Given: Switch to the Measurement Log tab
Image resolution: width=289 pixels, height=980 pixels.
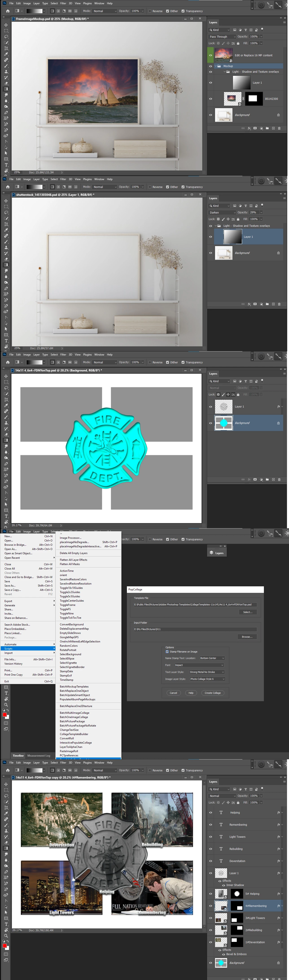Looking at the screenshot, I should tap(39, 755).
